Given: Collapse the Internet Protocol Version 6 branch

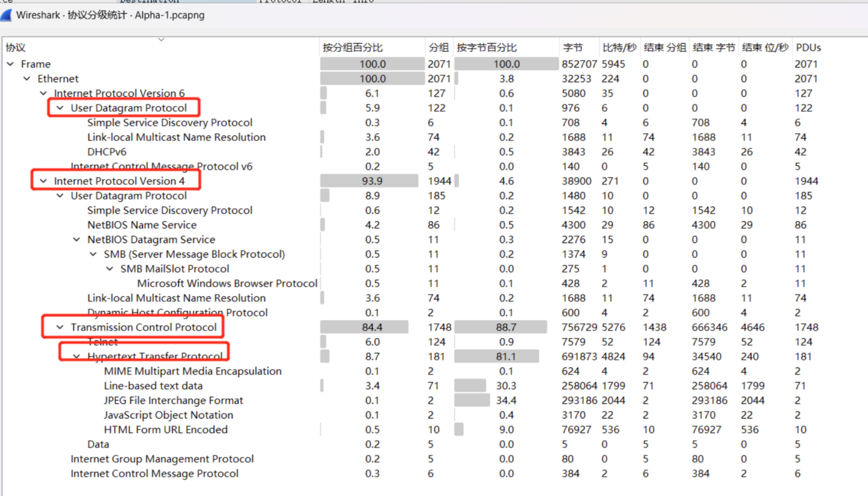Looking at the screenshot, I should point(44,93).
